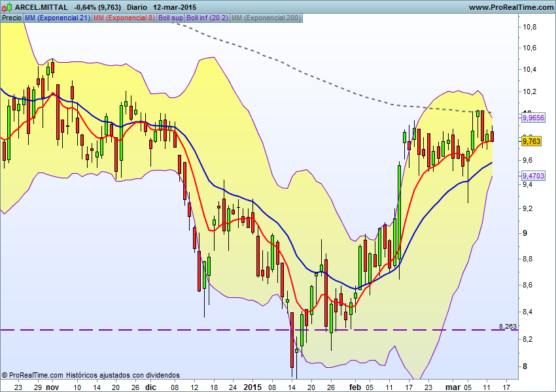Open the www.ProRealTime.com link

[x=511, y=7]
